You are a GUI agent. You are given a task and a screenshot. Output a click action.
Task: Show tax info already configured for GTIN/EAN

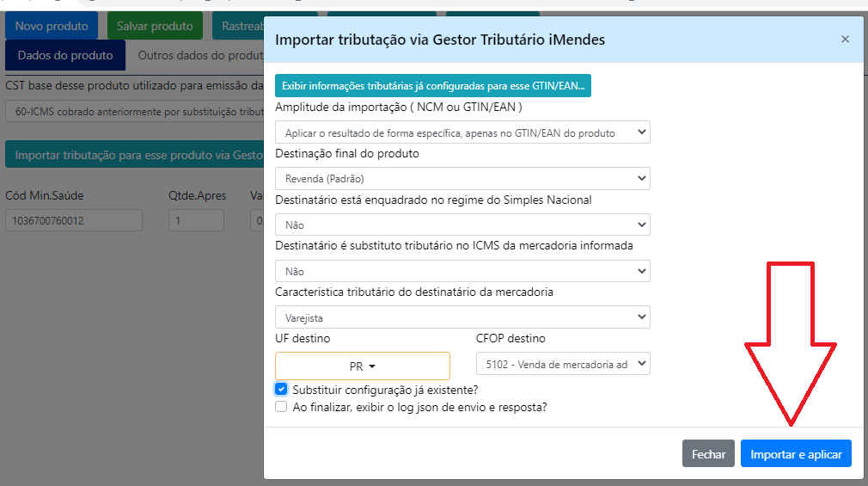(x=433, y=86)
